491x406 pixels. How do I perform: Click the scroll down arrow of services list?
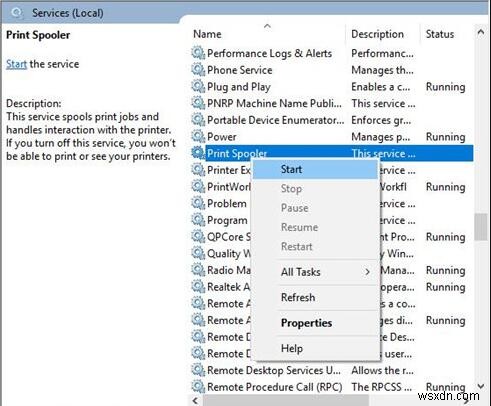[x=481, y=386]
